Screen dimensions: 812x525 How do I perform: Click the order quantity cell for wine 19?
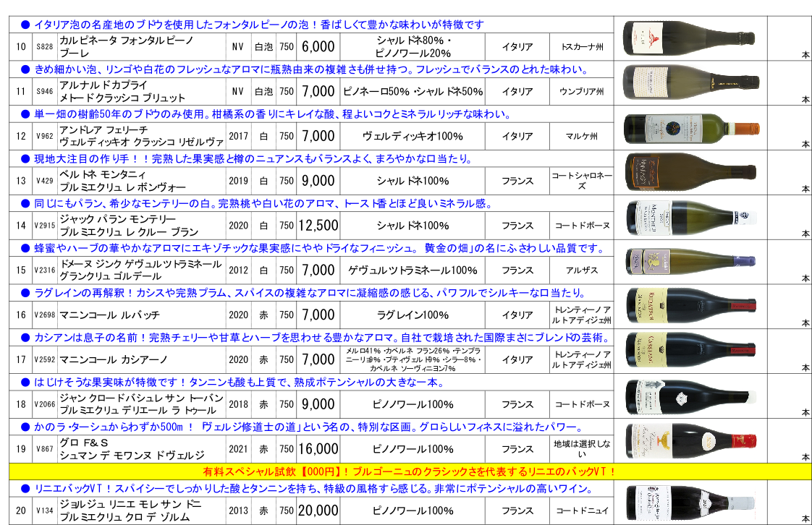click(x=789, y=440)
